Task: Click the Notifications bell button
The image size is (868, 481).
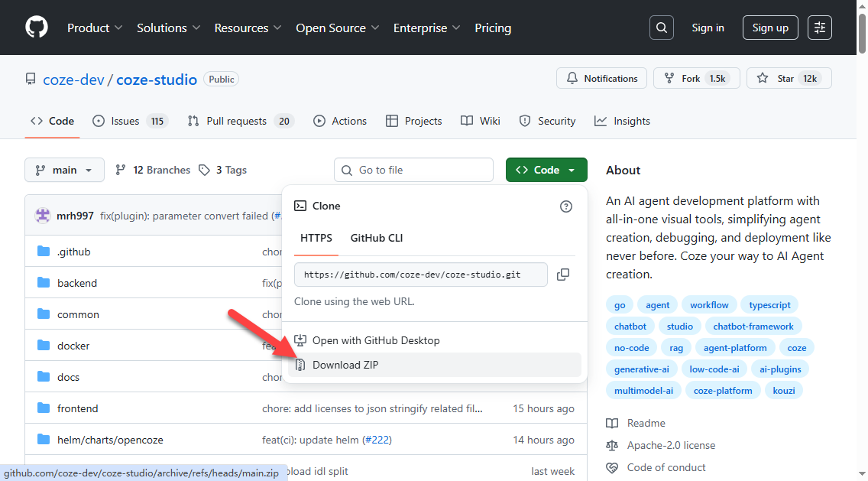Action: (602, 78)
